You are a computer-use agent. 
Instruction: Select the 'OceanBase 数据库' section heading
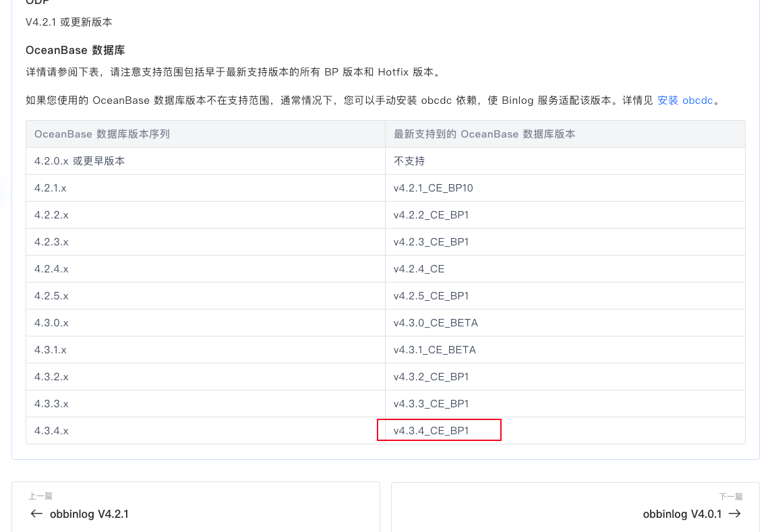tap(75, 50)
